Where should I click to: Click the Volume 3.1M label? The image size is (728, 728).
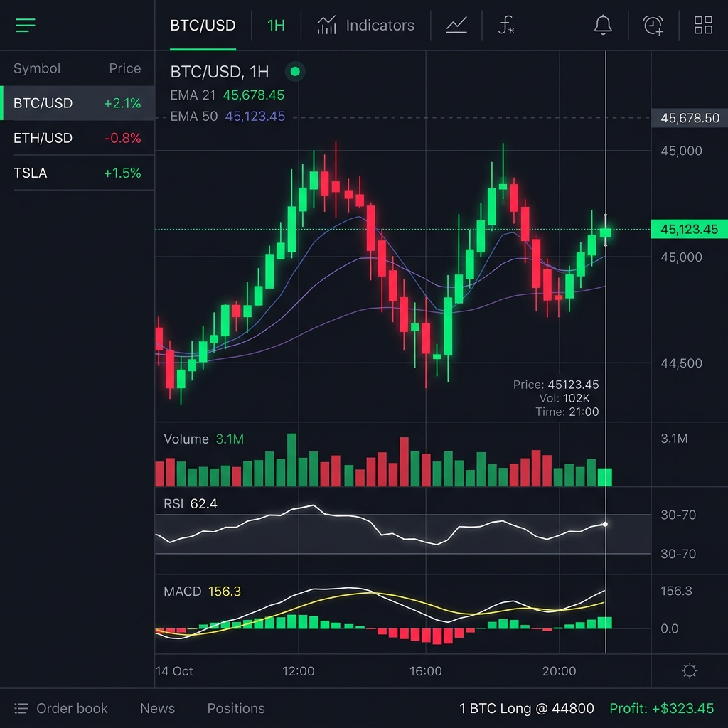203,439
